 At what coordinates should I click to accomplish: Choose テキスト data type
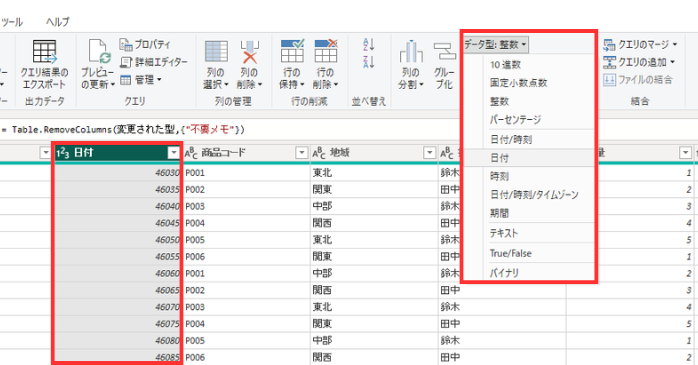coord(504,233)
